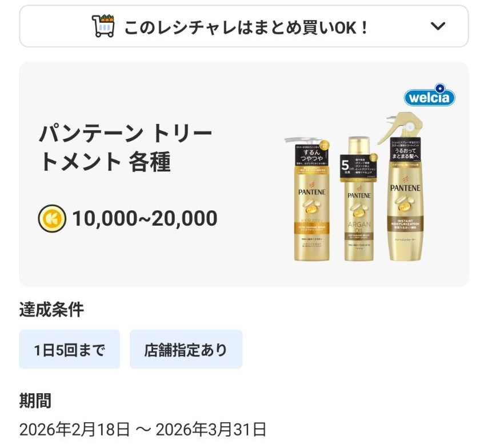
Task: Tap the gold coin points icon
Action: click(x=52, y=218)
